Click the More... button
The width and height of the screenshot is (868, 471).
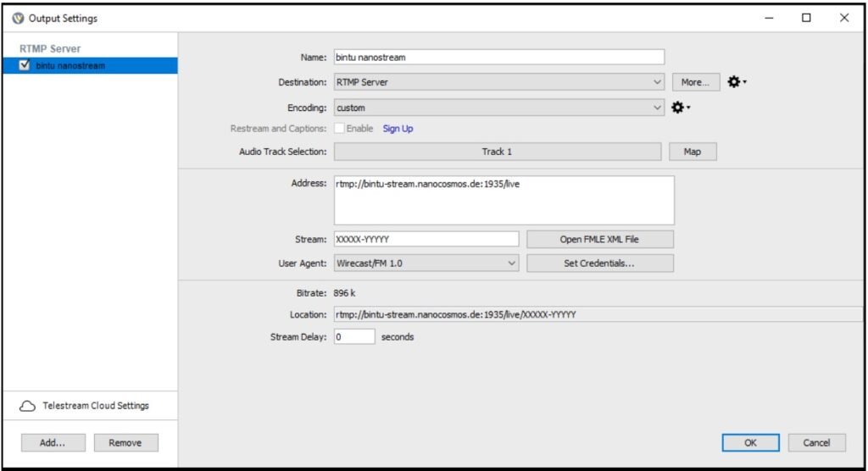pos(696,82)
